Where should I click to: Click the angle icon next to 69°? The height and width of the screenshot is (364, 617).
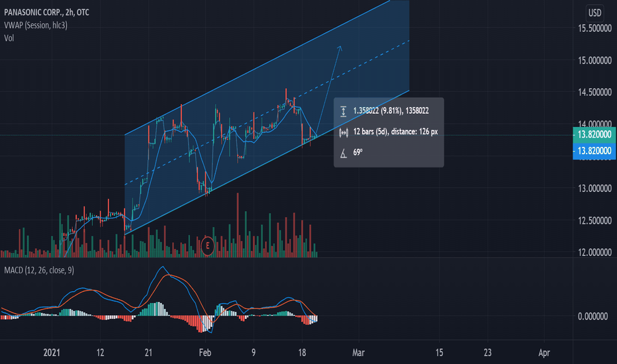[344, 153]
